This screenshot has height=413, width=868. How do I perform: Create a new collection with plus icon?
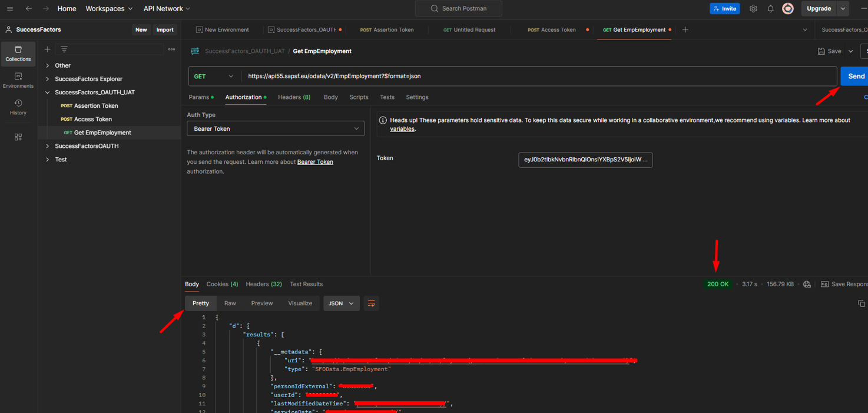[48, 49]
